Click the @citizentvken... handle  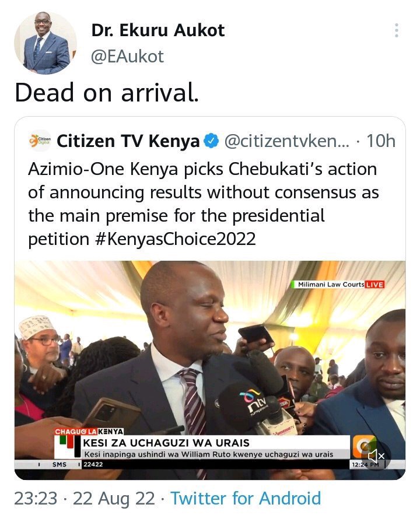(287, 141)
